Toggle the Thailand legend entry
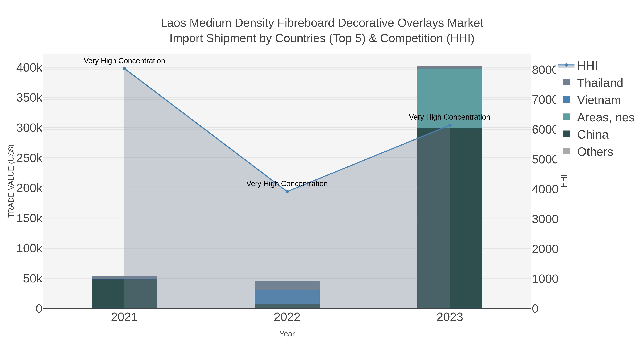This screenshot has height=362, width=644. coord(593,83)
